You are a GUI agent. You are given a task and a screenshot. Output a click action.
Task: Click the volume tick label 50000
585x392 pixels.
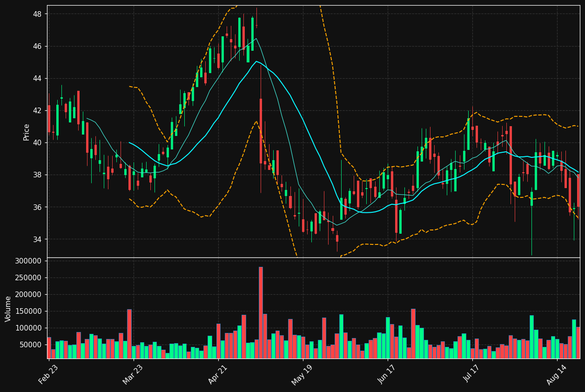click(x=31, y=345)
